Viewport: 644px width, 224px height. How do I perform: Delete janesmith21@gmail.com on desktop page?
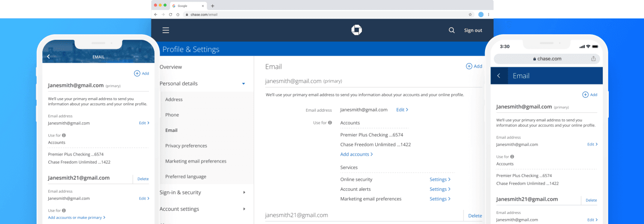click(475, 215)
